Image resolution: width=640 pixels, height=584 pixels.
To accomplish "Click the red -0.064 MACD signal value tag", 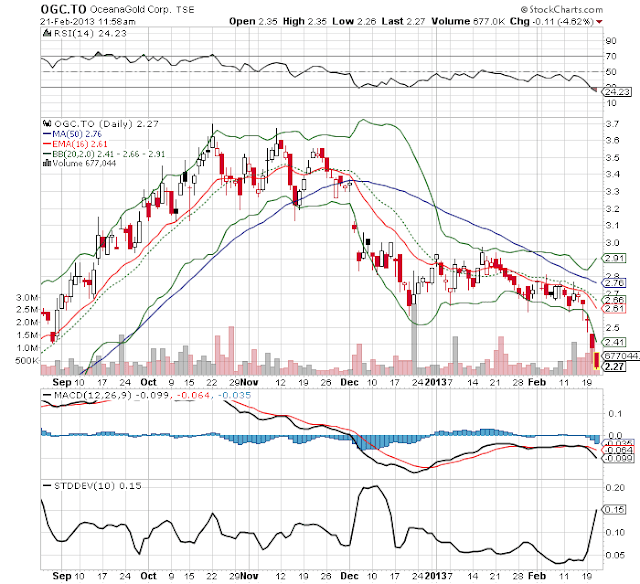I will pyautogui.click(x=618, y=451).
